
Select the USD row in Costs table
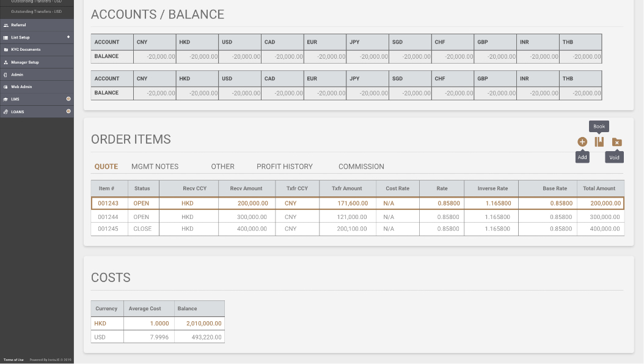[x=158, y=337]
